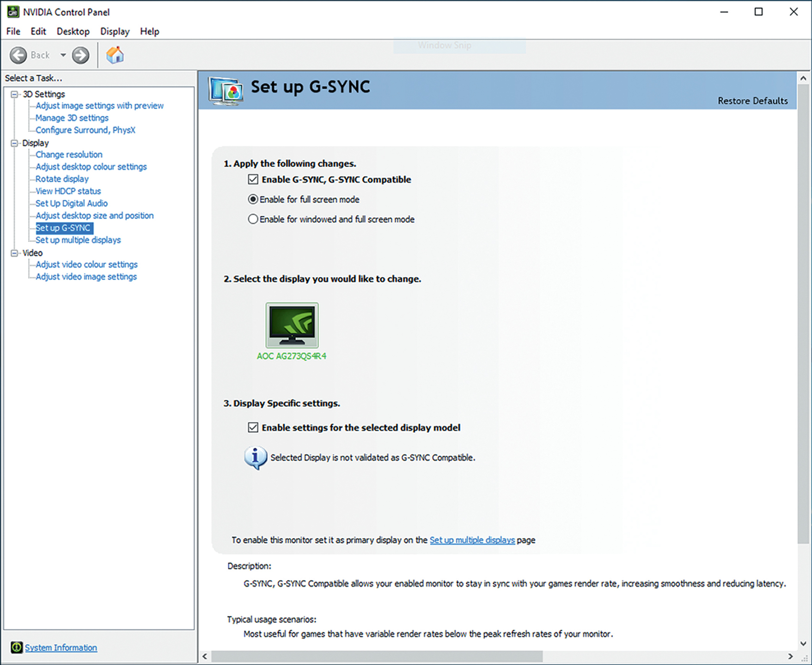Click the vertical scrollbar up arrow
This screenshot has width=812, height=665.
pyautogui.click(x=803, y=78)
